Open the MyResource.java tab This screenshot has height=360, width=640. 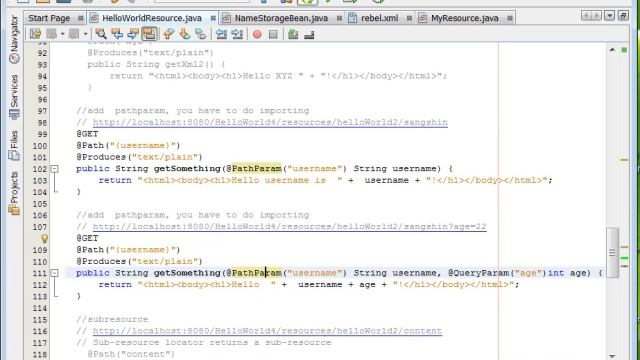pos(464,18)
